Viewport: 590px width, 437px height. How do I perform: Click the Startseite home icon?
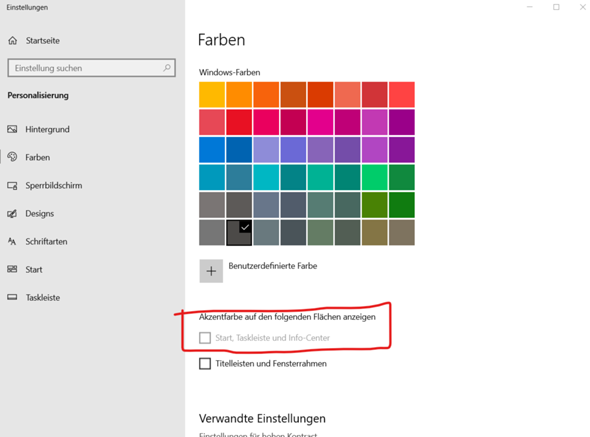(13, 40)
